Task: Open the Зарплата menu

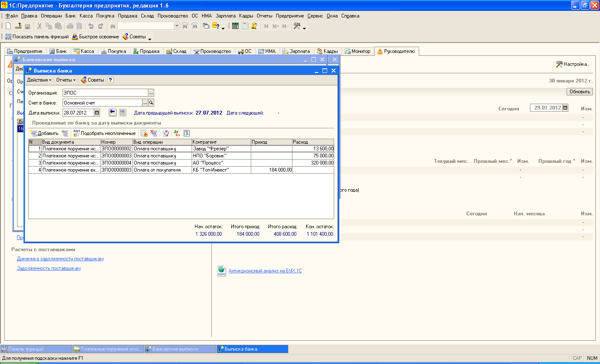Action: 225,16
